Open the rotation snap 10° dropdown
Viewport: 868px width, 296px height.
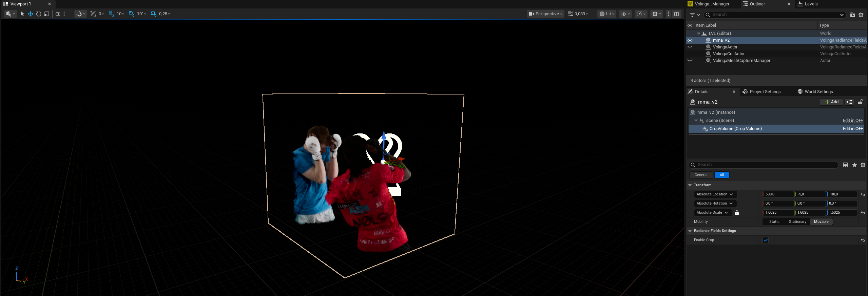(x=141, y=14)
